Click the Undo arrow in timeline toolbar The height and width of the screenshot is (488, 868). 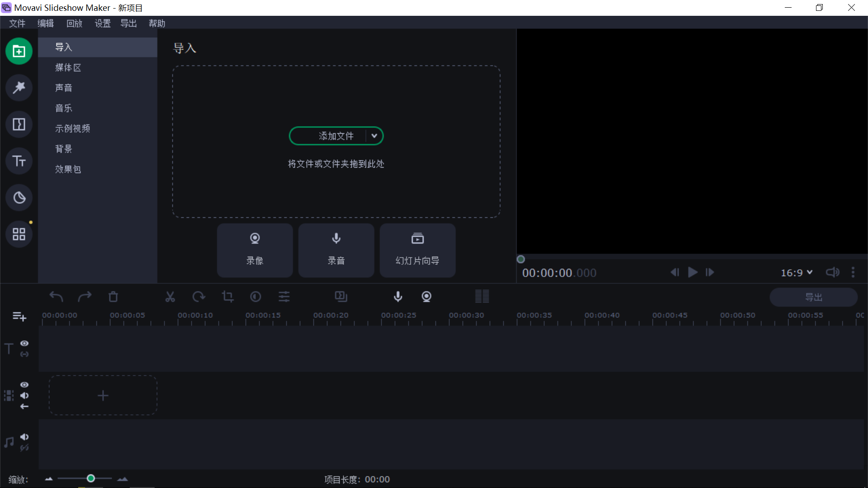[56, 297]
